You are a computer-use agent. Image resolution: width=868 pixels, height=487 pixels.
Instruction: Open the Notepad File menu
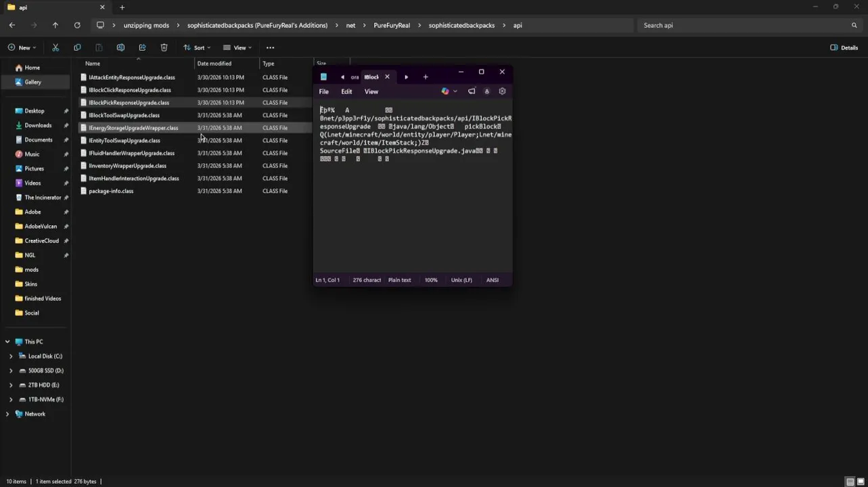[324, 91]
